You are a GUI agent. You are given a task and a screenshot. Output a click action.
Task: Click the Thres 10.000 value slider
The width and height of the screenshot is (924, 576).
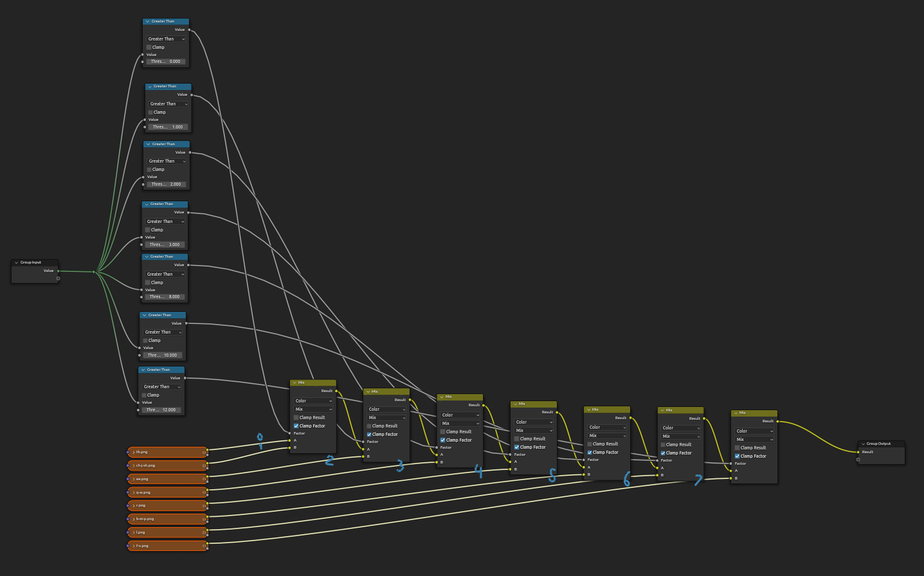coord(164,355)
